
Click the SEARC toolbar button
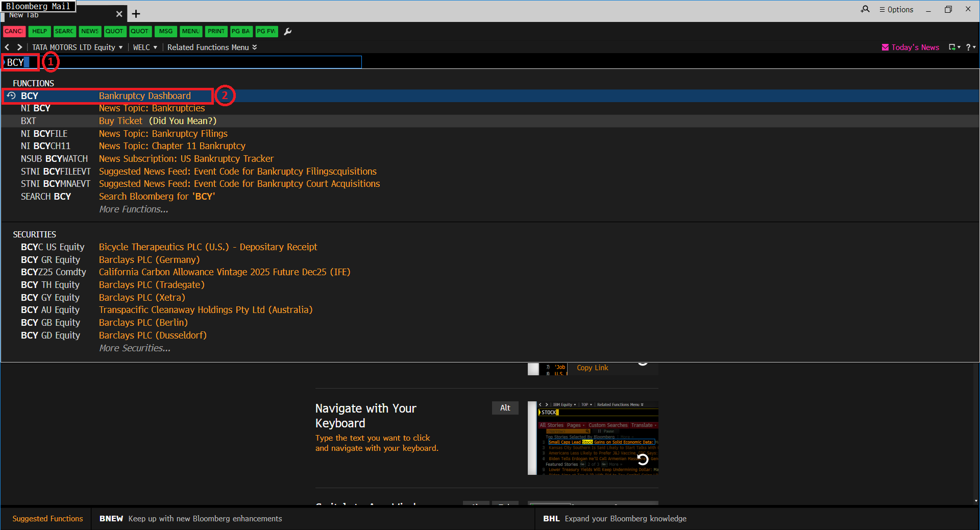coord(64,31)
